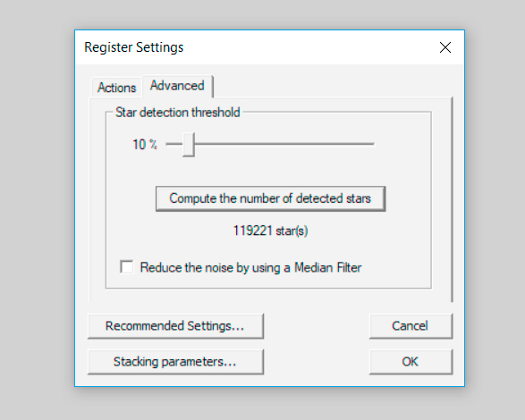Switch to the Actions tab
This screenshot has height=420, width=525.
coord(116,88)
